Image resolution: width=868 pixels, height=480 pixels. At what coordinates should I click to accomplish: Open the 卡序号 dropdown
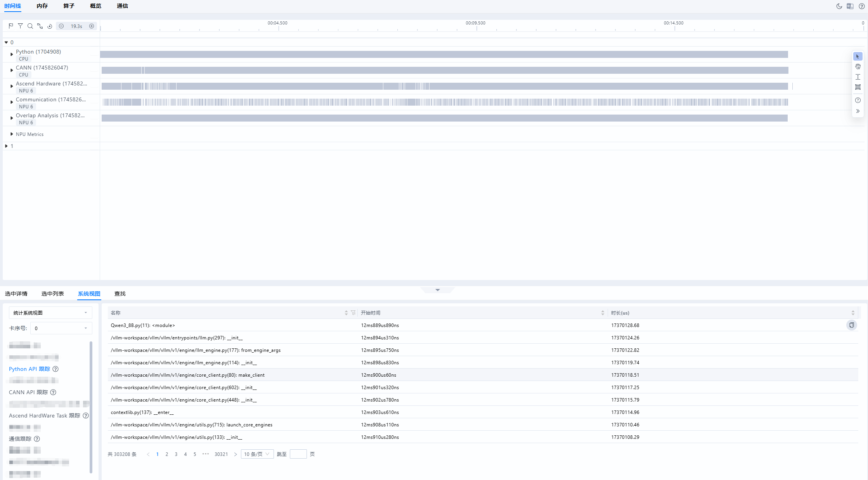(61, 328)
